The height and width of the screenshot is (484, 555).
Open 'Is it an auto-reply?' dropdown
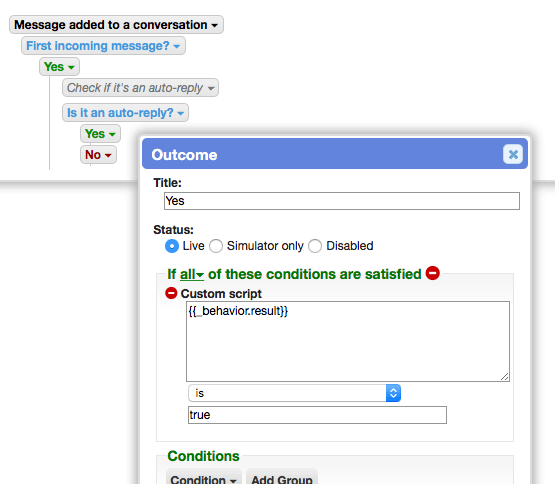coord(125,113)
